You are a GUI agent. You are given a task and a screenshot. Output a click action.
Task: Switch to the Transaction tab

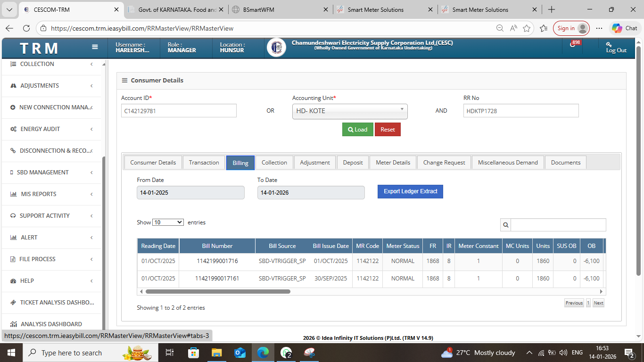[204, 163]
